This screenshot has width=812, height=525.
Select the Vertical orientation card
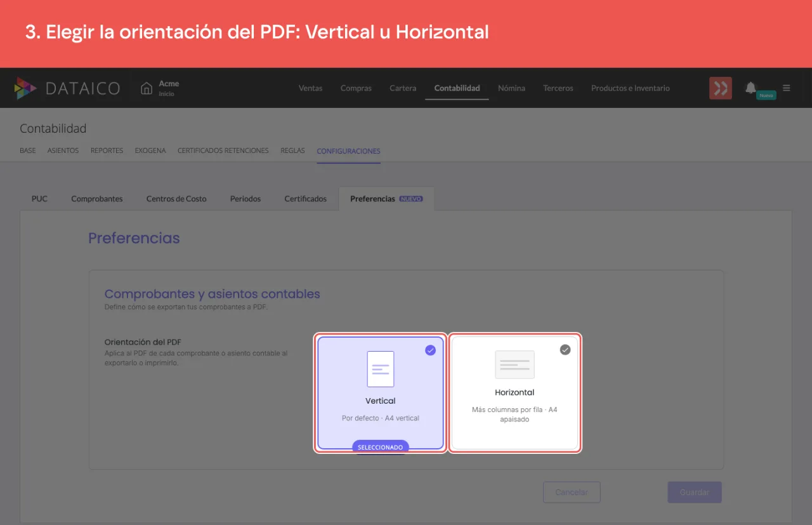tap(381, 393)
